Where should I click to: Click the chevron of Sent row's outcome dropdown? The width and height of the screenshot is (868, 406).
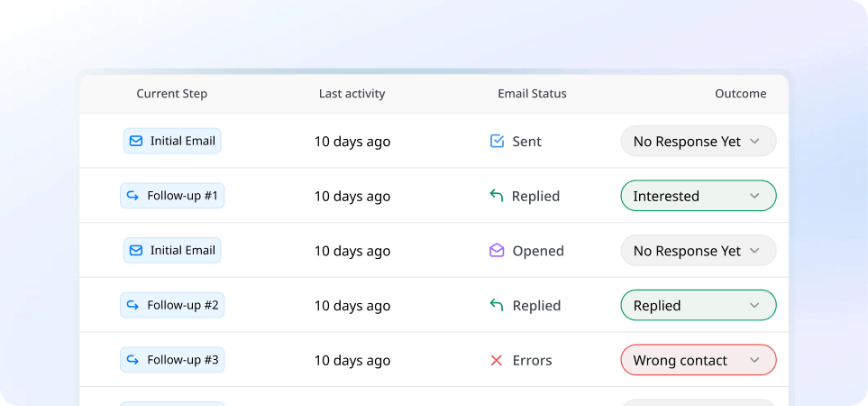(754, 142)
